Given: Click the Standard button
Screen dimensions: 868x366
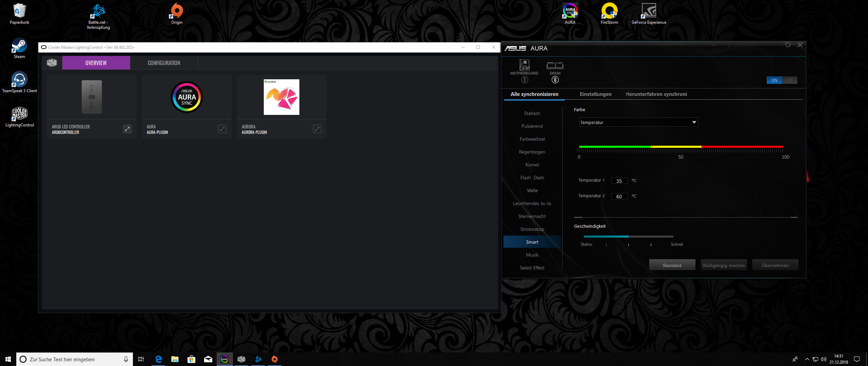Looking at the screenshot, I should pos(672,265).
